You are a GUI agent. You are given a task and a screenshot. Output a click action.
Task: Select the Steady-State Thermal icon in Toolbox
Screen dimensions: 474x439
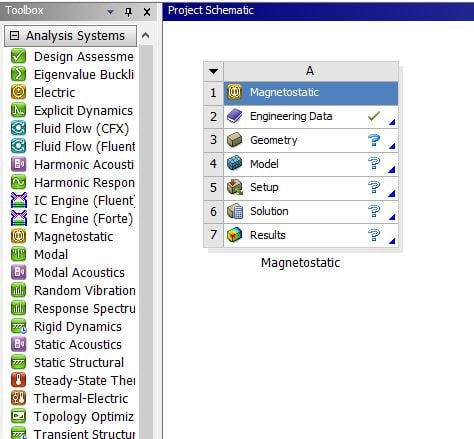pyautogui.click(x=18, y=380)
